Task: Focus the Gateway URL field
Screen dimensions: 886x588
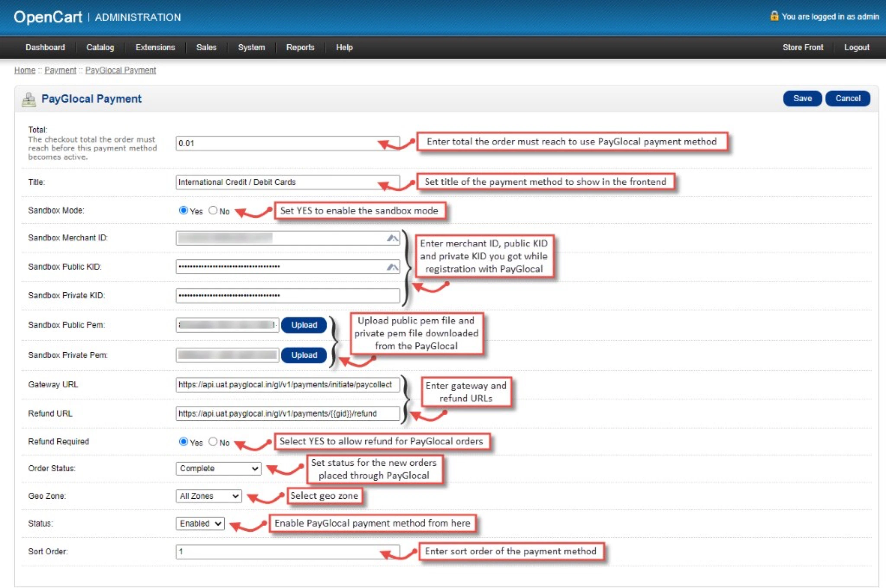Action: (x=288, y=385)
